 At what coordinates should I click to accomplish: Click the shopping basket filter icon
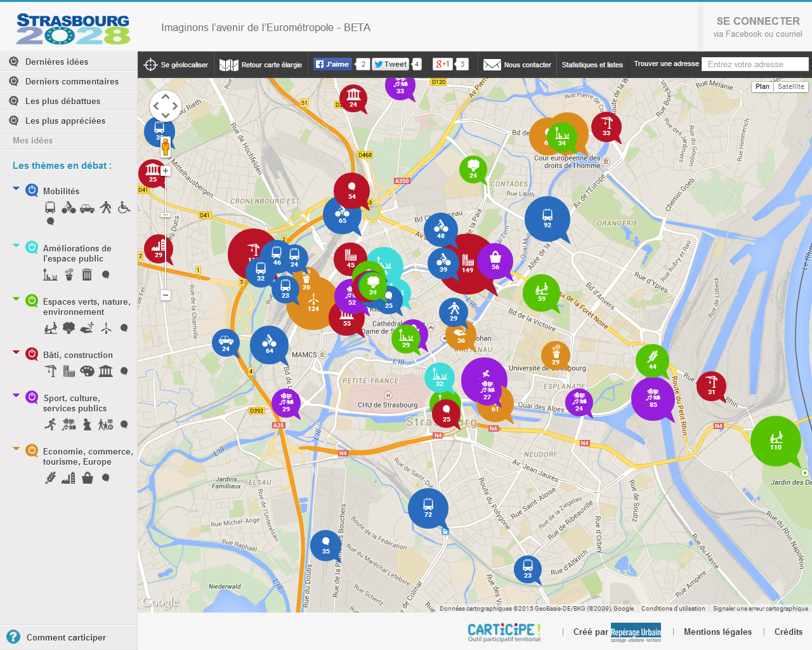point(88,478)
